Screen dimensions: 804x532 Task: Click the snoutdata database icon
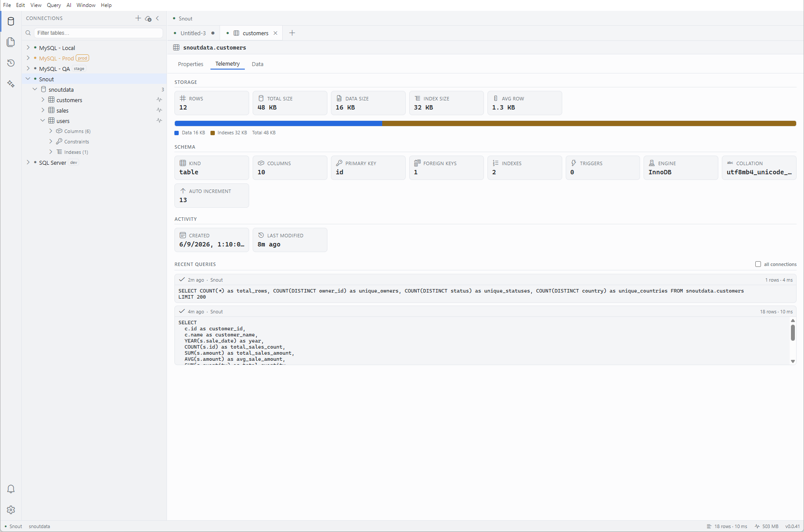(x=43, y=90)
